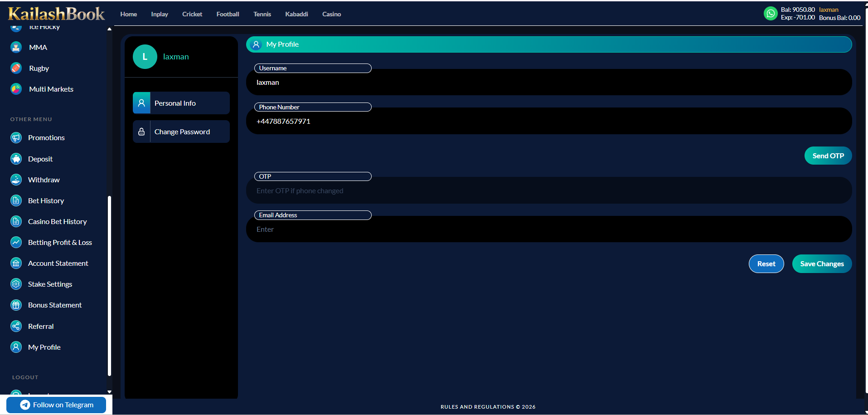This screenshot has width=868, height=415.
Task: Go to Cricket section
Action: 192,14
